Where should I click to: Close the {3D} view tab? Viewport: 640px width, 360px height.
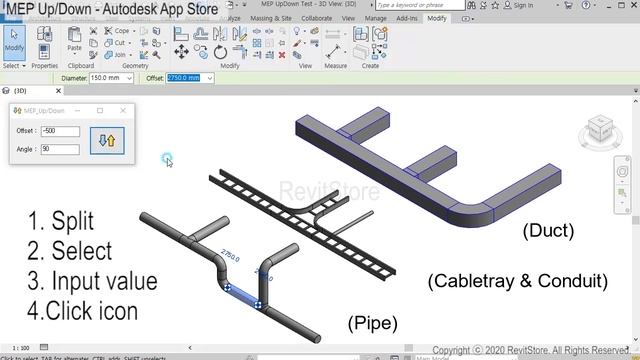point(58,91)
